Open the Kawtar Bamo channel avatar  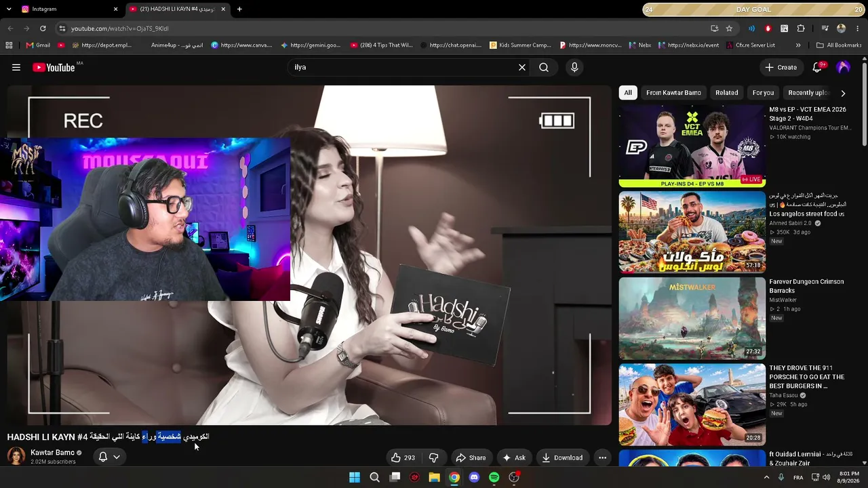pyautogui.click(x=16, y=456)
